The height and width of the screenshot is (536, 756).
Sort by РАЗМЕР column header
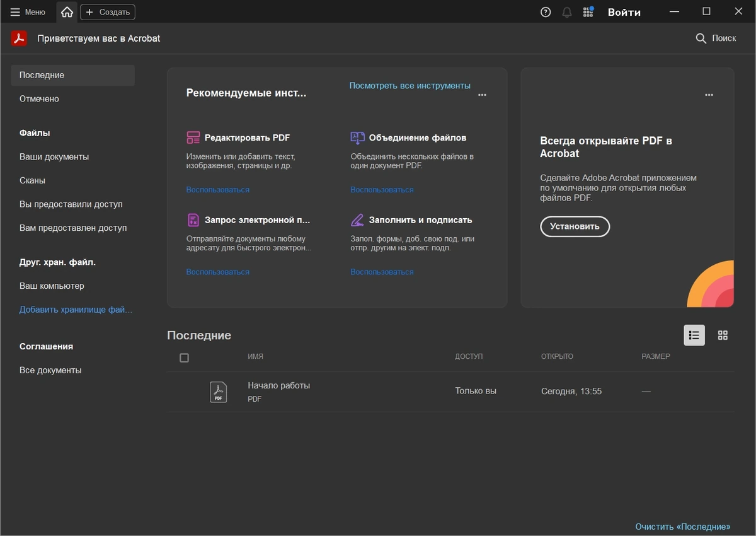pos(656,356)
